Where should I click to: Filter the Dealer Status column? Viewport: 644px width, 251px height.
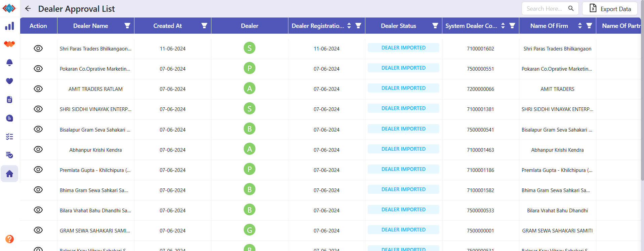435,26
